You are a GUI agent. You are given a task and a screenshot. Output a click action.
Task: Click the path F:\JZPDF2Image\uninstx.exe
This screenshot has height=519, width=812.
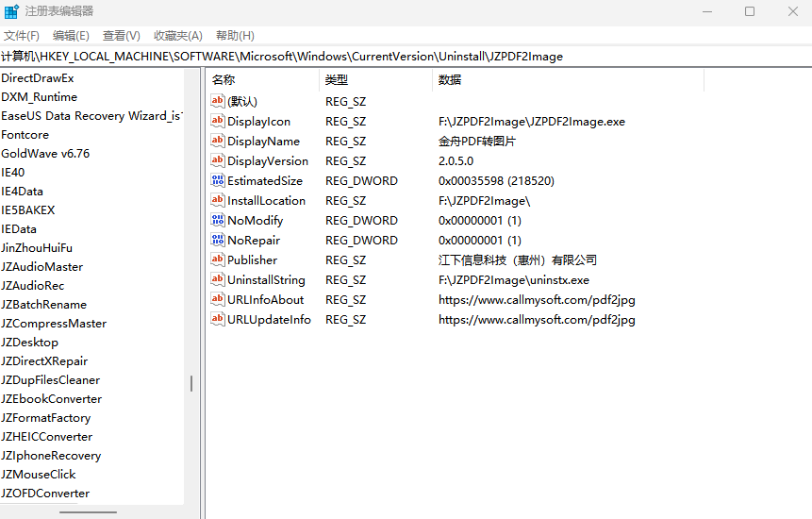514,280
